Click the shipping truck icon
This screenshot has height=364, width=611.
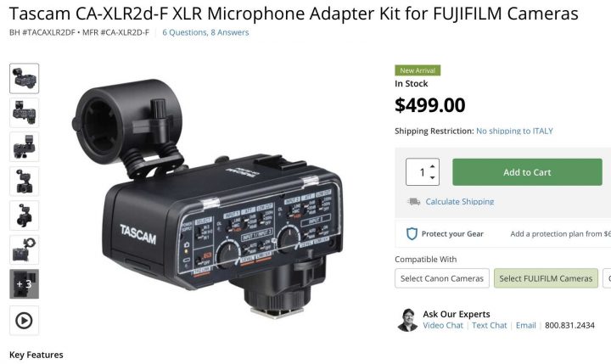point(414,201)
